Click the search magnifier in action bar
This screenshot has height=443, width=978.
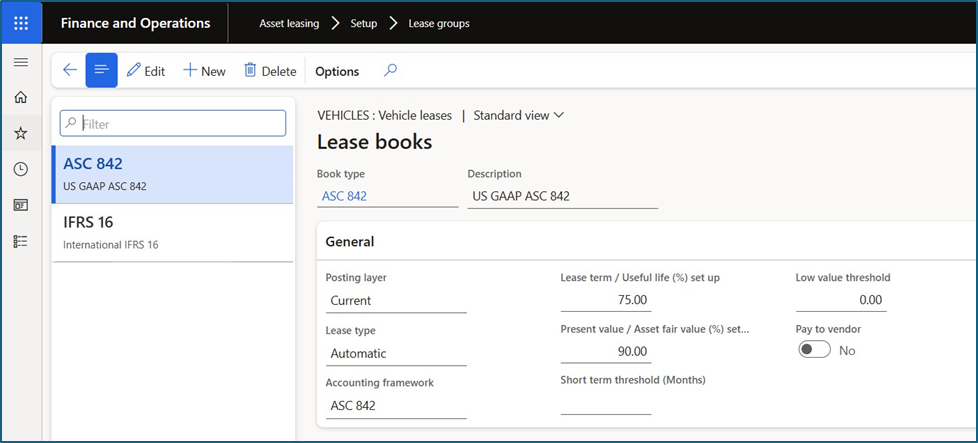coord(391,71)
